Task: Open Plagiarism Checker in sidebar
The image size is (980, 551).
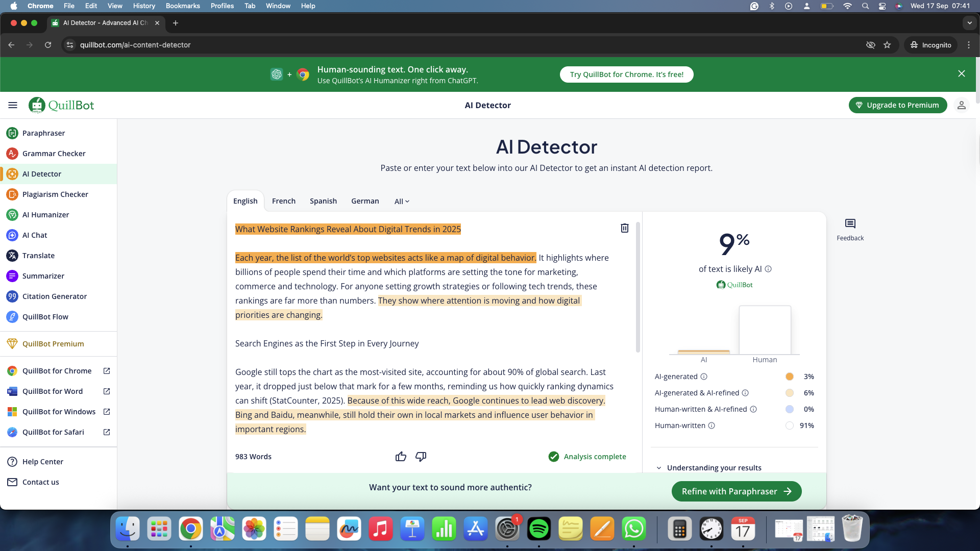Action: 58,194
